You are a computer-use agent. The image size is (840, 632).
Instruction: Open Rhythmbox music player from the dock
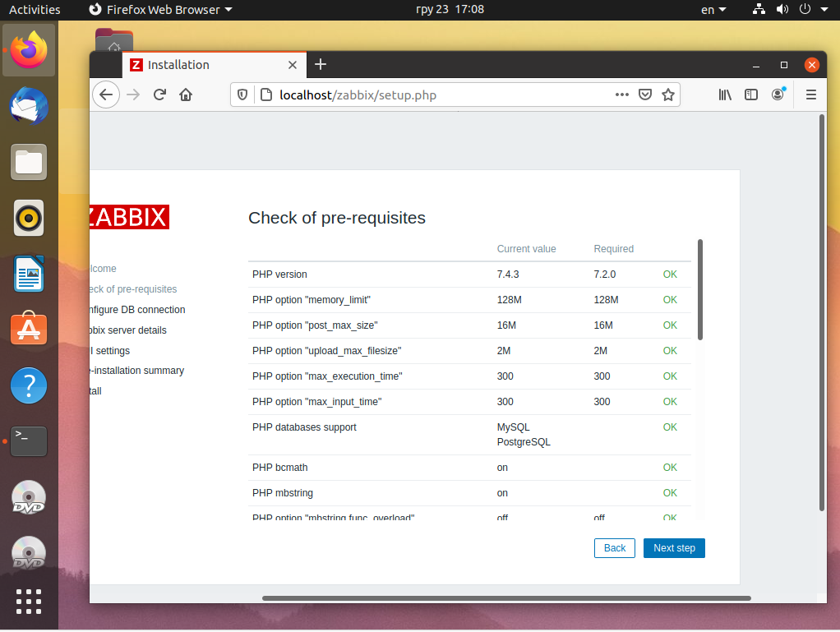(x=29, y=218)
